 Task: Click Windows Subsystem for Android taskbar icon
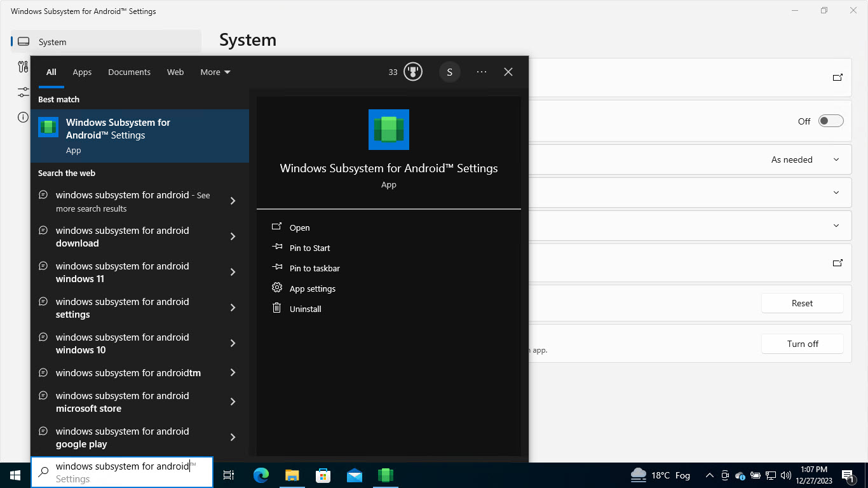(x=386, y=475)
